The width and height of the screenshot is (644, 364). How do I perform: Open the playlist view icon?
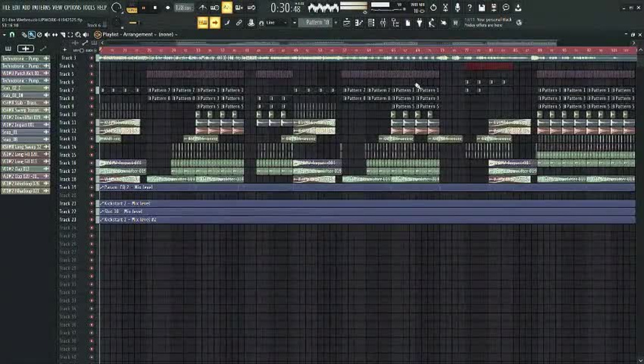(x=346, y=23)
